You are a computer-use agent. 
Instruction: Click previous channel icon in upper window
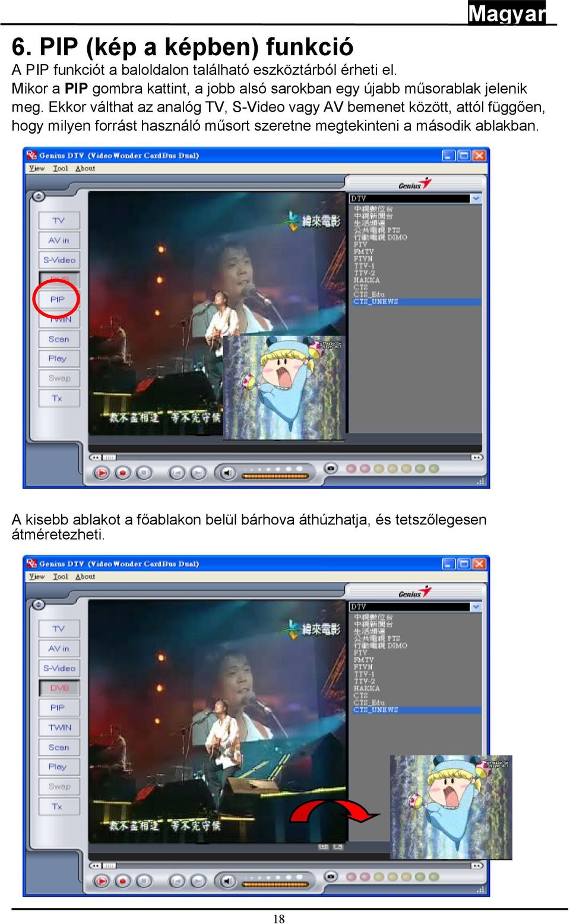(177, 473)
